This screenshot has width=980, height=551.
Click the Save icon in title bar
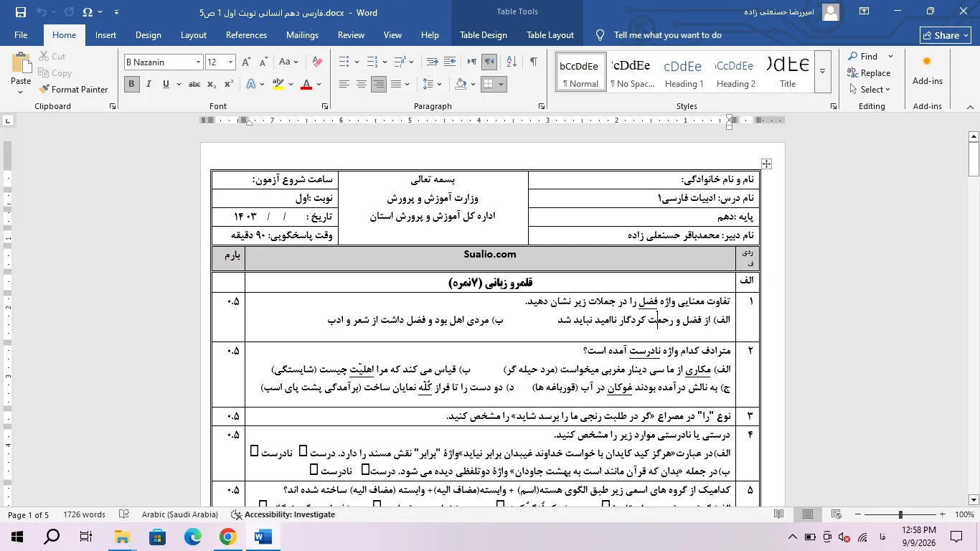[20, 12]
